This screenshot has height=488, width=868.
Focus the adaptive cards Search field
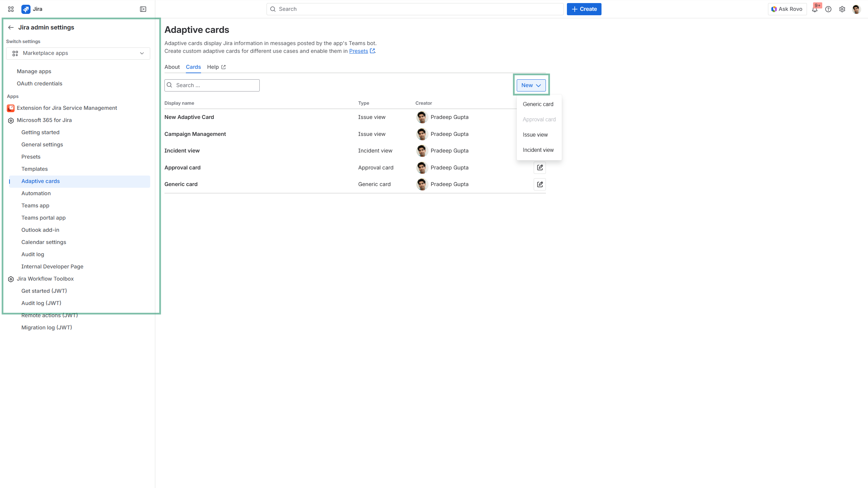click(216, 85)
